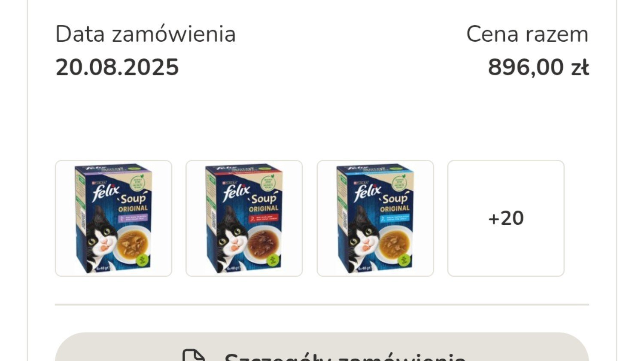The image size is (644, 361).
Task: Open the Szczegóły zamówienia button
Action: click(x=322, y=347)
